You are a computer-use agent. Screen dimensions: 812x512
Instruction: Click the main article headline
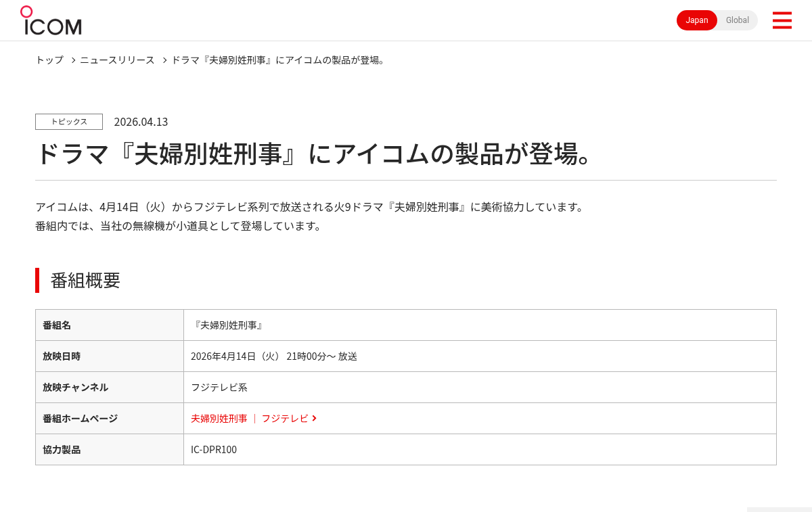coord(318,154)
